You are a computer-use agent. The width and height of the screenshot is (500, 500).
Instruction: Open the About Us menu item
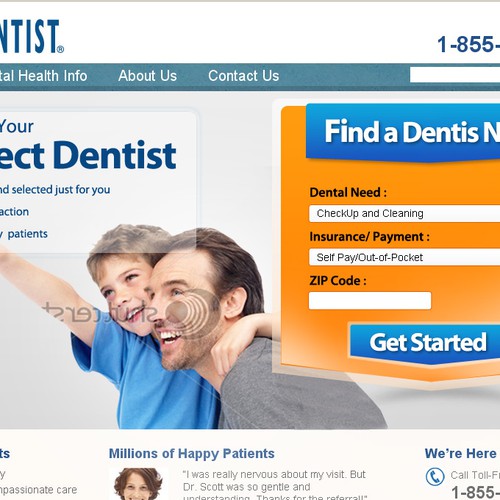147,76
